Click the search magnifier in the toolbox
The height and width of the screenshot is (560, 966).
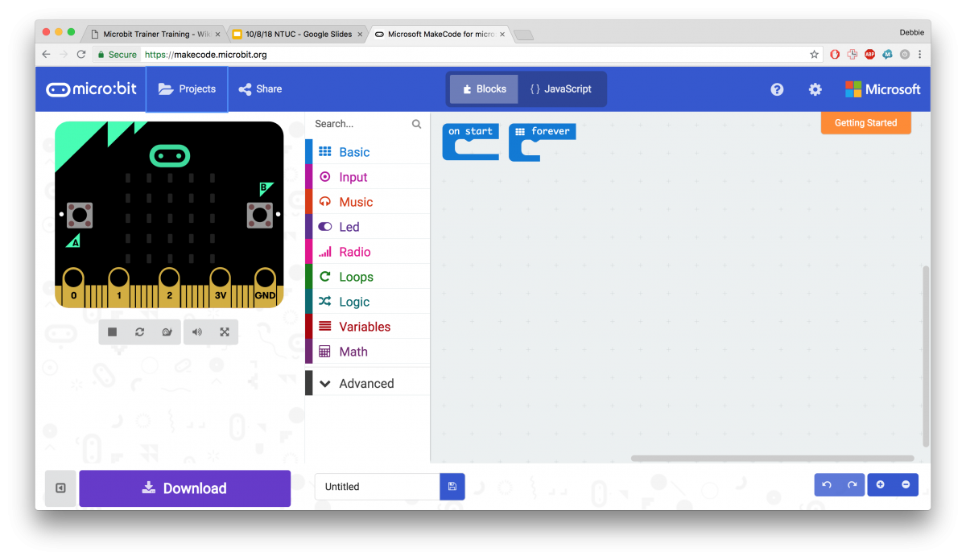pos(416,124)
